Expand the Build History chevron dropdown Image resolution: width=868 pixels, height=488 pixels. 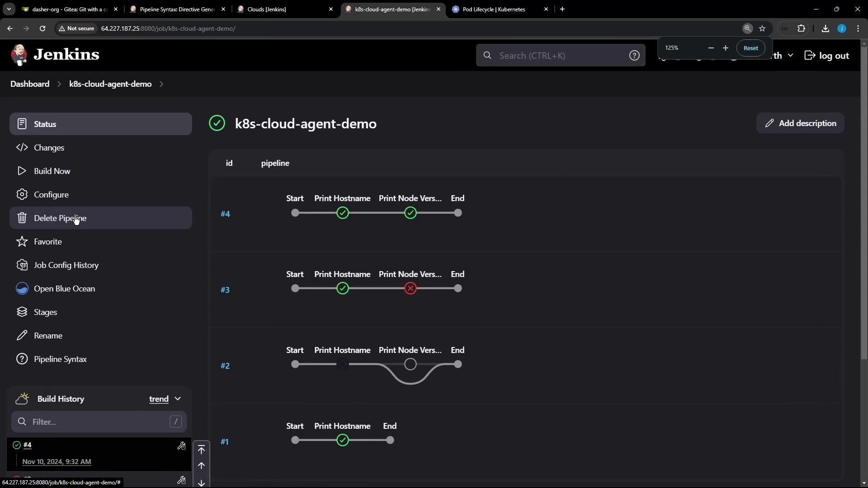click(x=178, y=399)
